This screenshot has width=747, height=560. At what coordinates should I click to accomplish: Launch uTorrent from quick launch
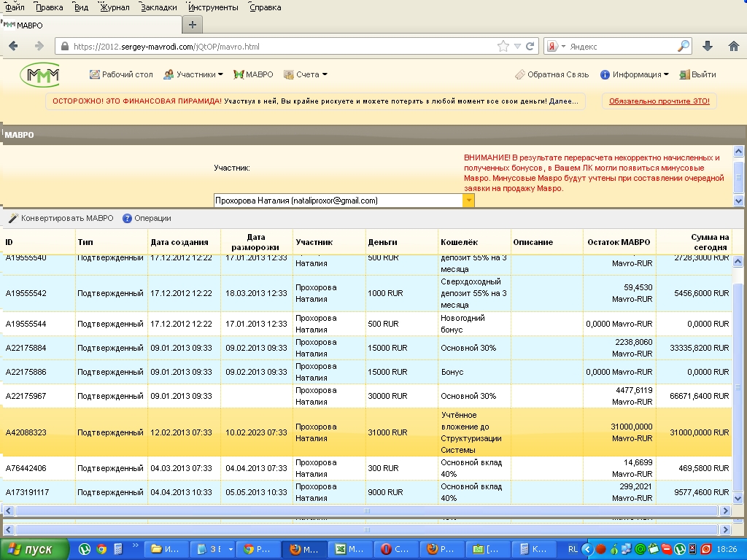click(x=85, y=549)
